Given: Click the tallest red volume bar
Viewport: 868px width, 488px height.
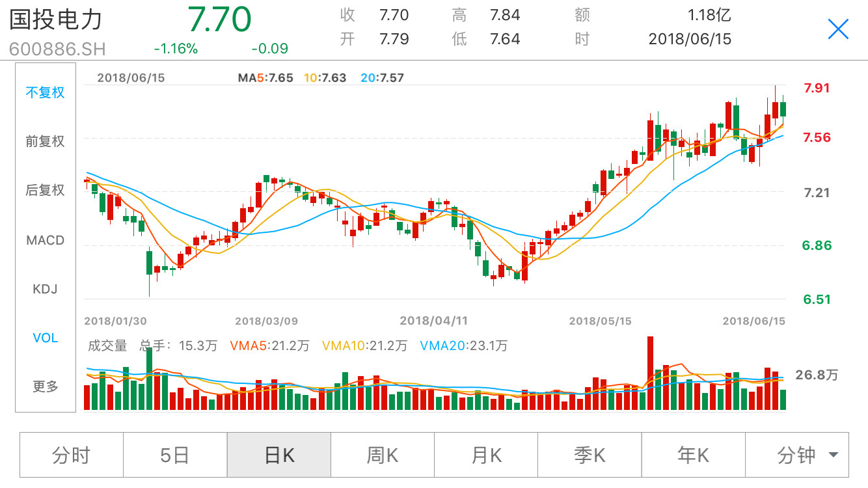Looking at the screenshot, I should (x=650, y=373).
